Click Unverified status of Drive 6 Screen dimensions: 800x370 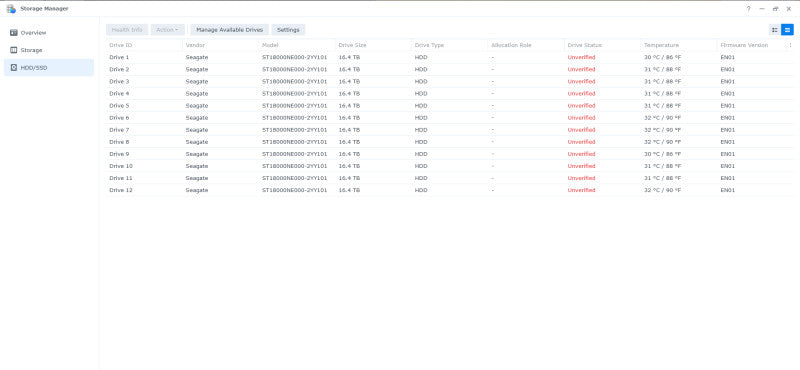[581, 118]
